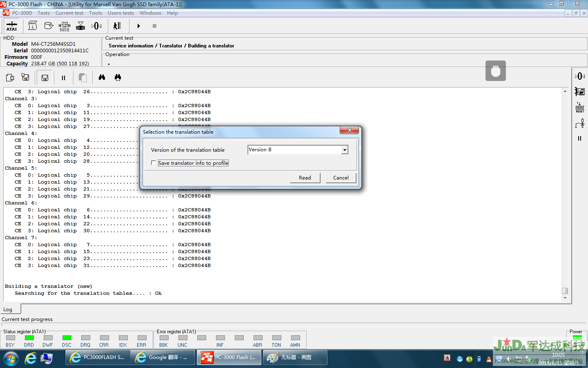
Task: Click the floppy save log icon
Action: point(45,78)
